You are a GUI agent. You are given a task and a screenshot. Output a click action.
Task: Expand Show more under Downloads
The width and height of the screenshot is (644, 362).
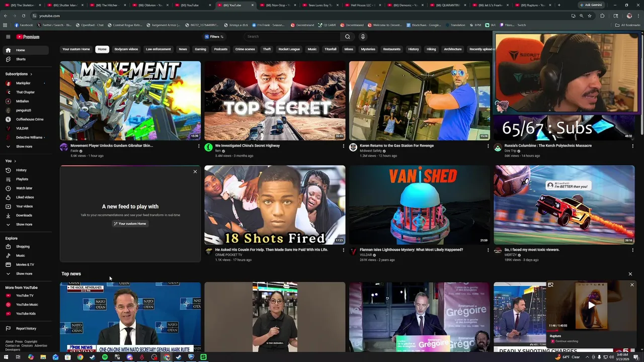pos(27,224)
